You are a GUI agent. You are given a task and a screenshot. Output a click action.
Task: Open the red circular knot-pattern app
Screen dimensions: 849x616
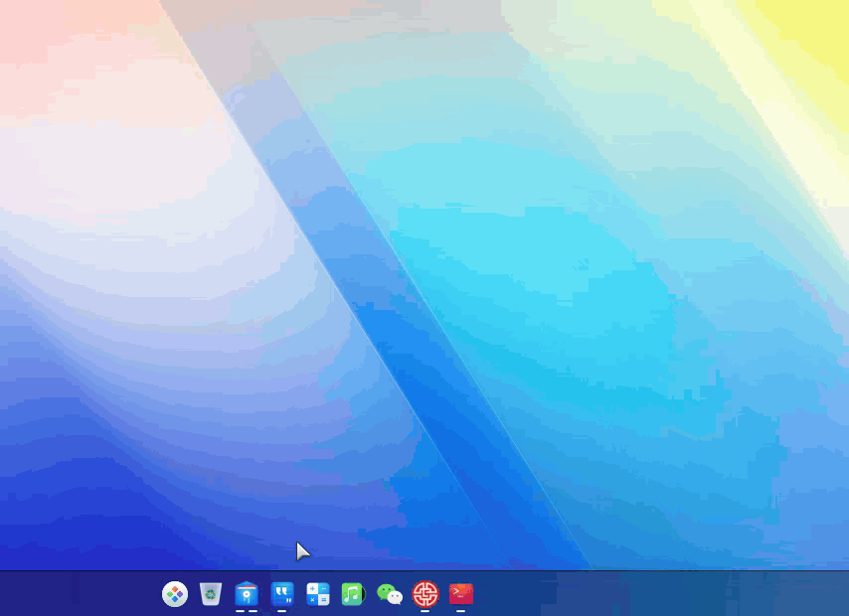pyautogui.click(x=425, y=594)
